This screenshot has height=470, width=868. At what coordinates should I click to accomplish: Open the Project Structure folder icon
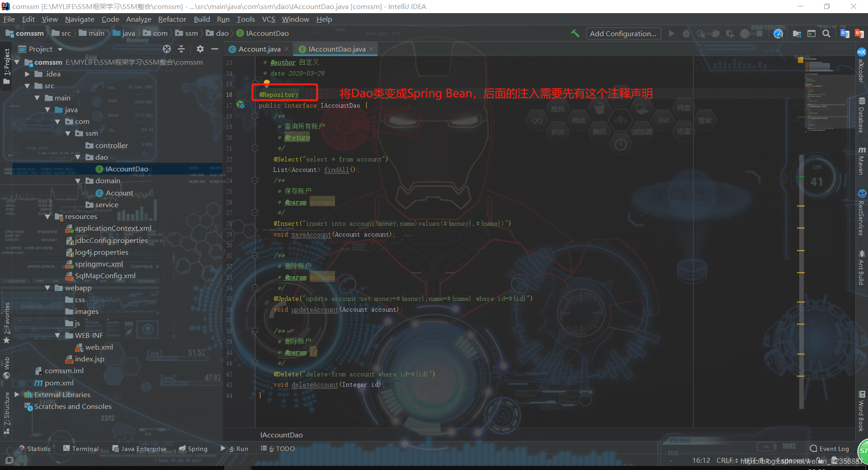click(797, 33)
